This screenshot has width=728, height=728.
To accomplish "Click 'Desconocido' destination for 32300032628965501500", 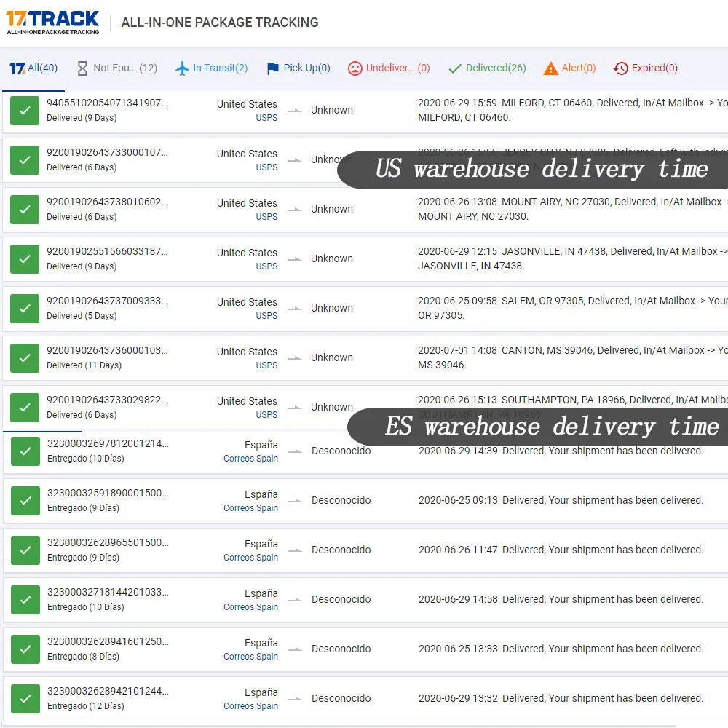I will point(341,550).
